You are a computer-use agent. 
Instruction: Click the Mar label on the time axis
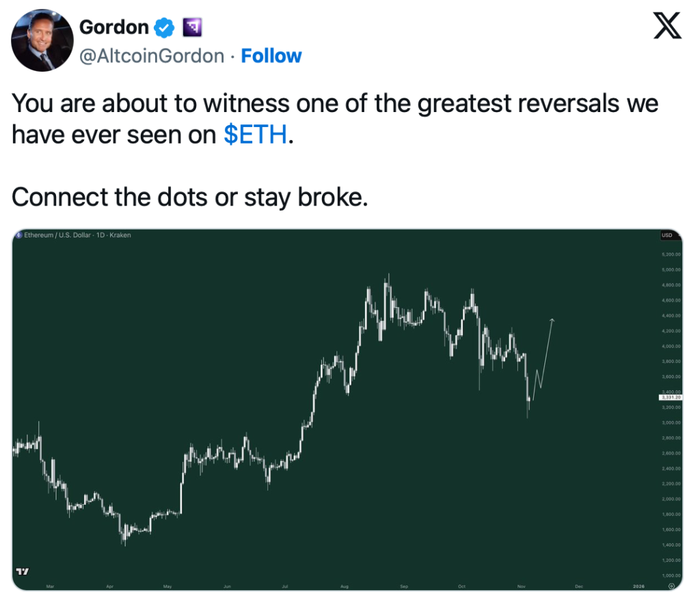[50, 586]
